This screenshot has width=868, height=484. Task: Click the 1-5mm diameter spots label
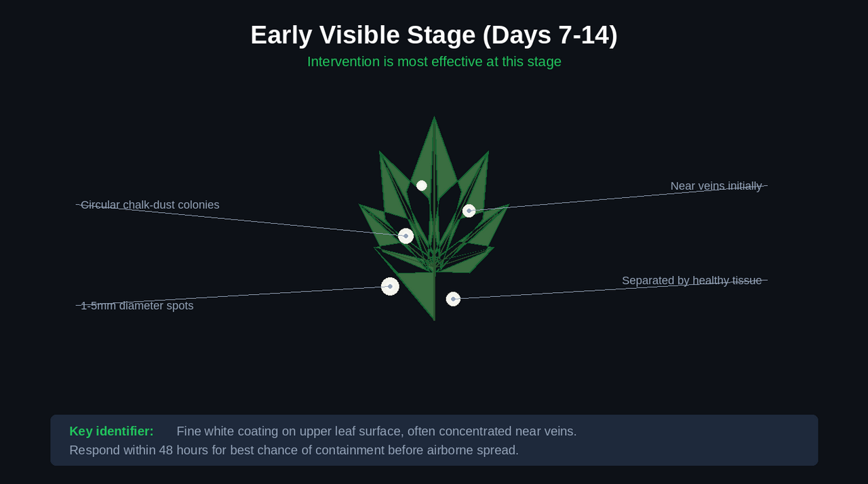point(137,306)
